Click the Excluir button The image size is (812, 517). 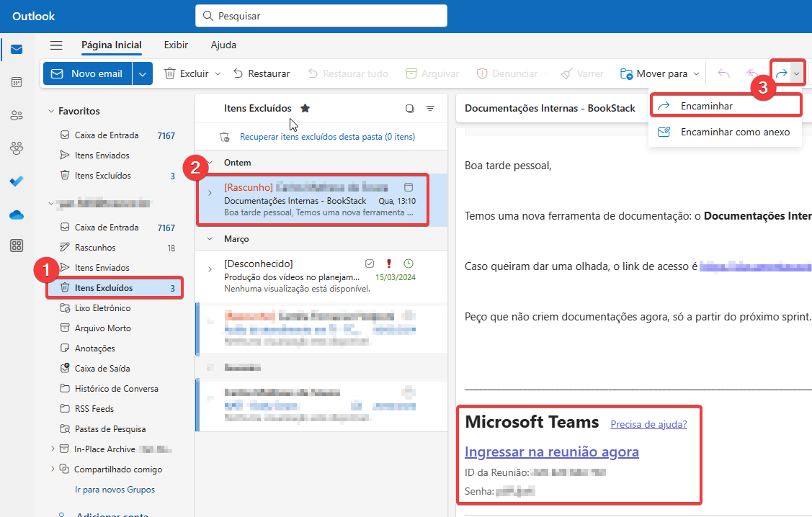pyautogui.click(x=187, y=74)
